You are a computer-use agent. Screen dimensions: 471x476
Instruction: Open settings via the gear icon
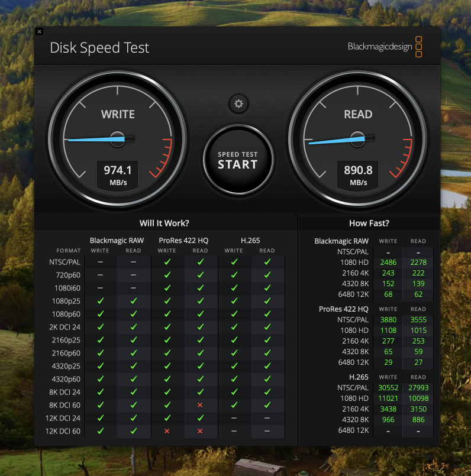(x=238, y=104)
